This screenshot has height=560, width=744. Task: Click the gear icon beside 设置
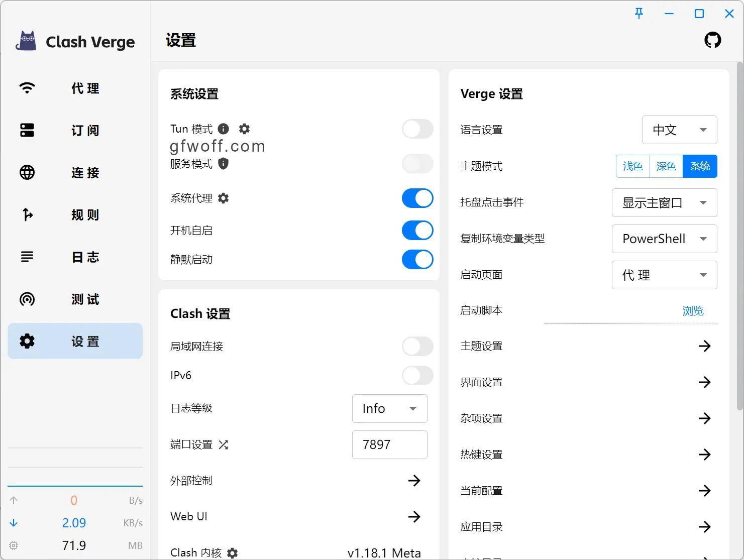coord(27,341)
